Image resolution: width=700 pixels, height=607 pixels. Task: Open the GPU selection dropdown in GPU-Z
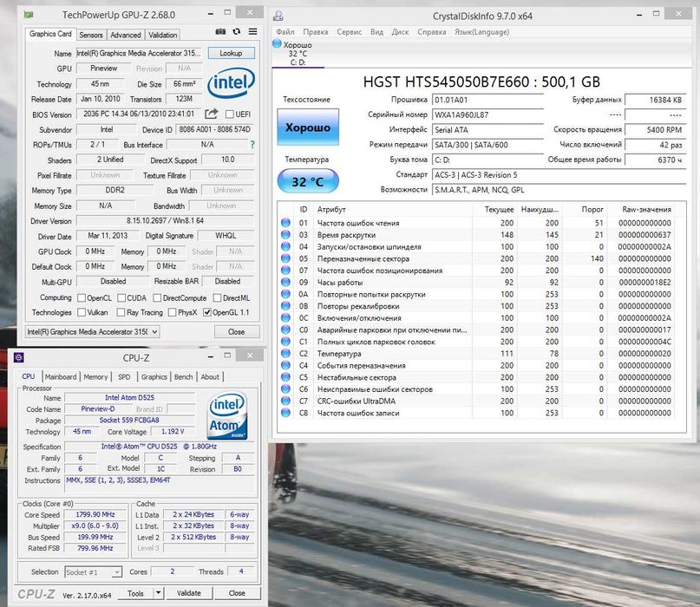coord(93,331)
